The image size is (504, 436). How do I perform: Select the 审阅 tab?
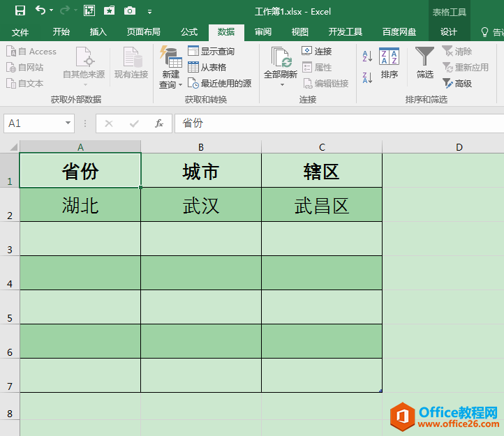click(263, 32)
